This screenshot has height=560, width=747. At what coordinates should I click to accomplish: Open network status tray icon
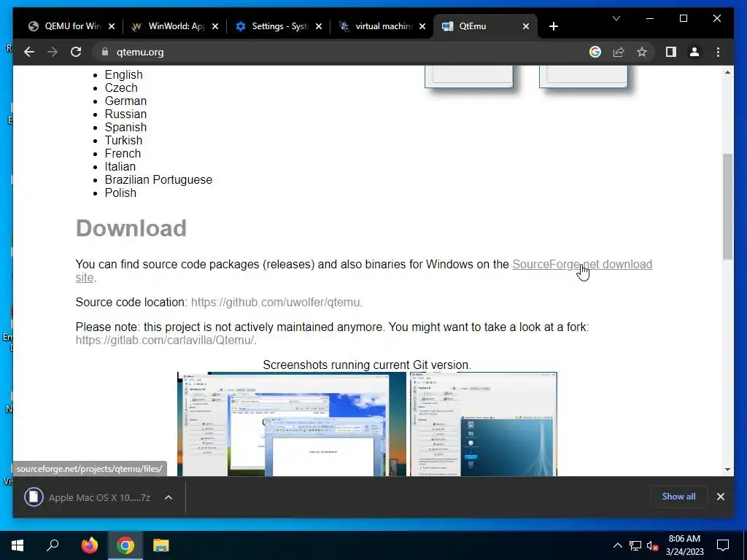[635, 545]
